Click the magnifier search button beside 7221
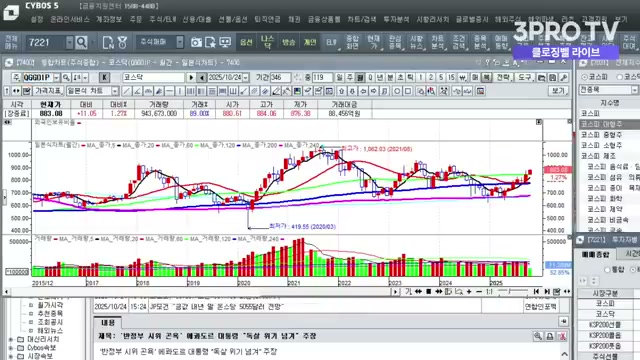This screenshot has height=360, width=640. pos(82,42)
